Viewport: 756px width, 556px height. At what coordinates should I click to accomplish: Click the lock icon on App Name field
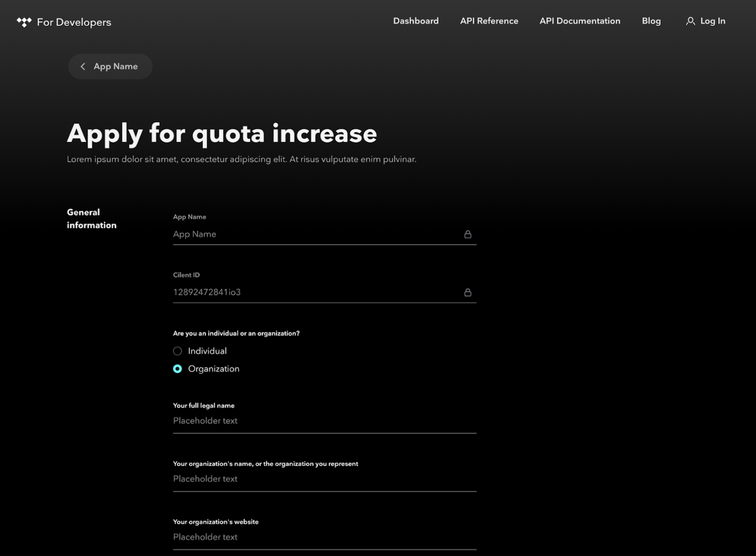[x=468, y=234]
